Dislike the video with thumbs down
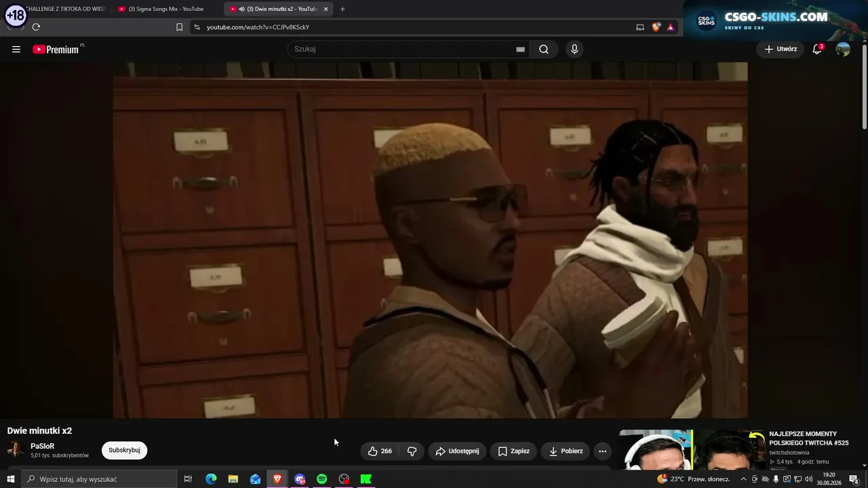This screenshot has width=868, height=488. [412, 451]
